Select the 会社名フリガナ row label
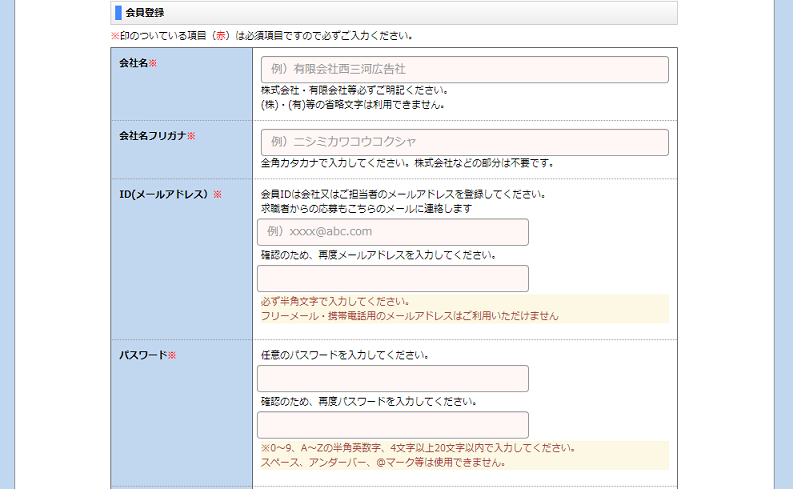 click(x=157, y=135)
